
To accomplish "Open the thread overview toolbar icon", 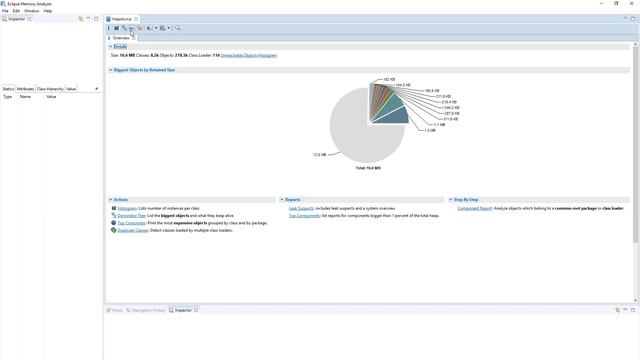I will [140, 28].
